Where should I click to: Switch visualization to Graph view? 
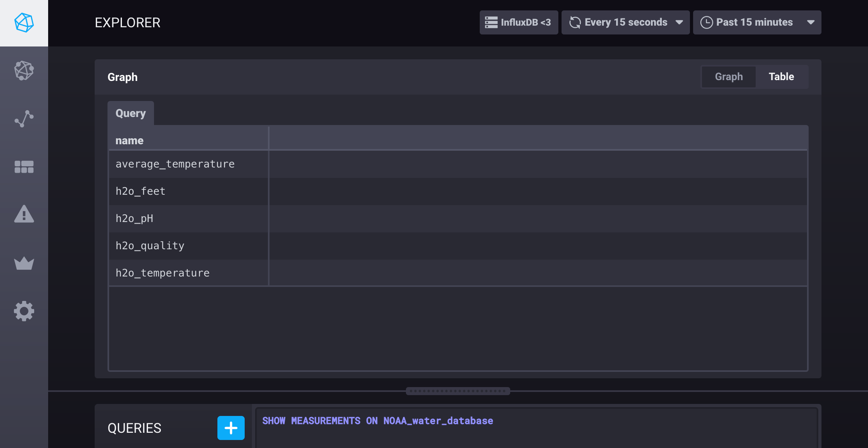728,77
